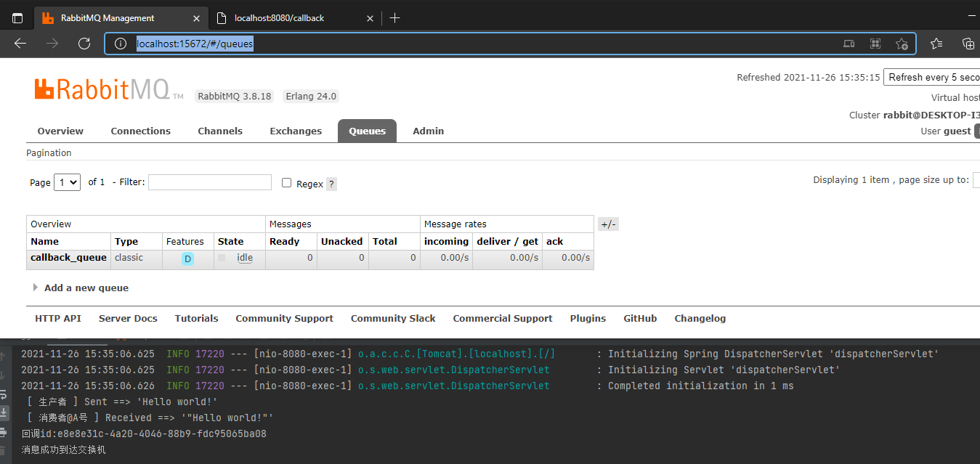Click the queue Filter input field

[210, 182]
